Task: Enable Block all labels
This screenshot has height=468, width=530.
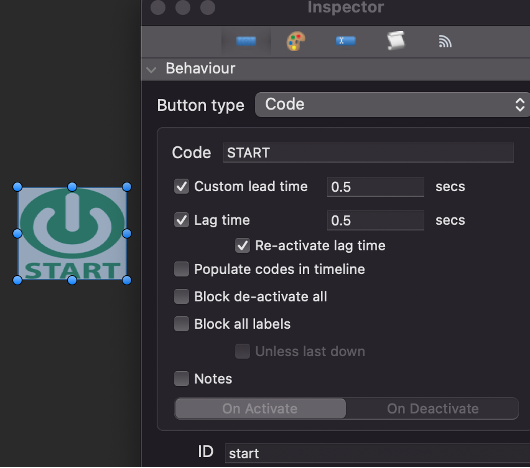Action: tap(182, 324)
